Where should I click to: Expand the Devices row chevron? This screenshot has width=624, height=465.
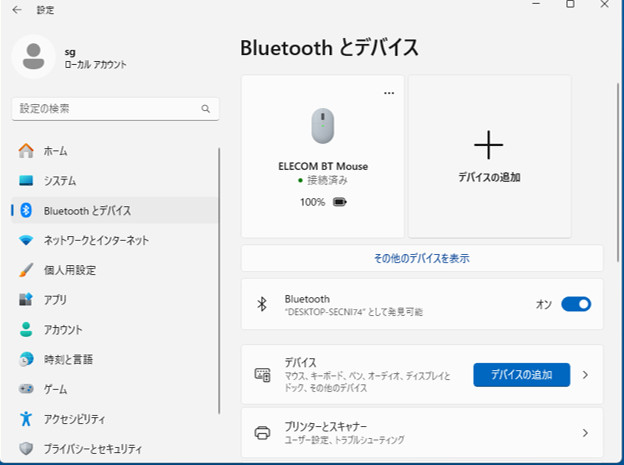coord(585,375)
